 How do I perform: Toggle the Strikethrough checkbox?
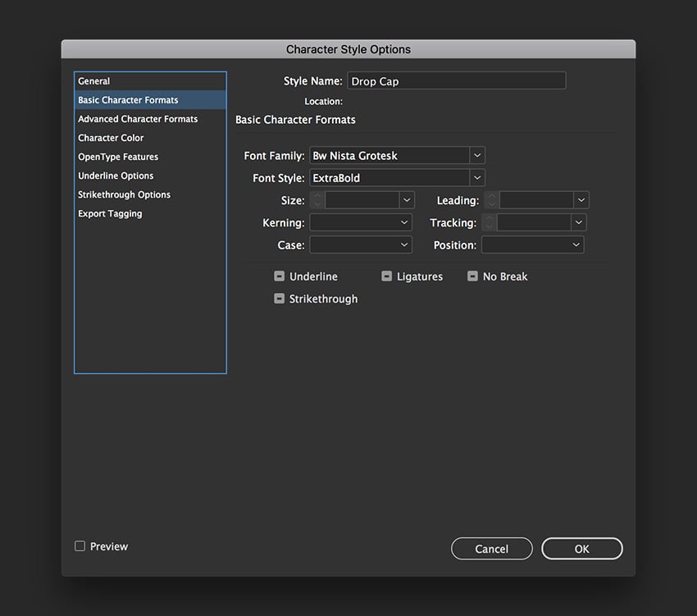point(279,299)
